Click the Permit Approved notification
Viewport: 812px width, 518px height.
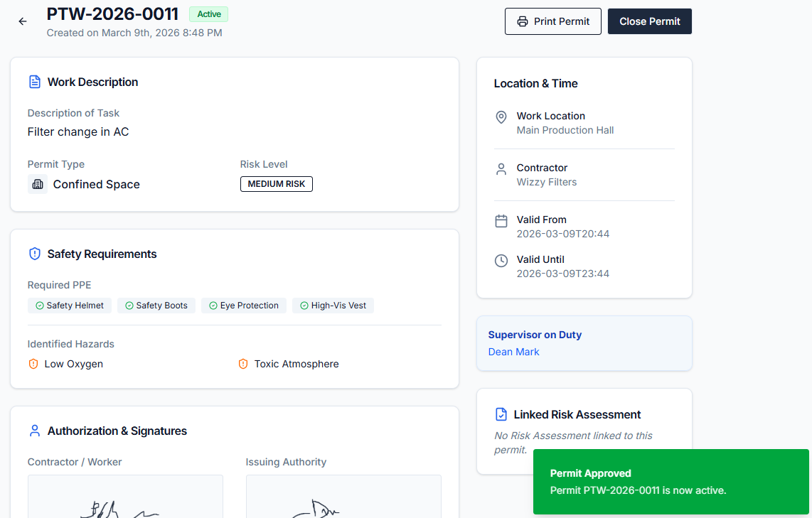tap(671, 482)
